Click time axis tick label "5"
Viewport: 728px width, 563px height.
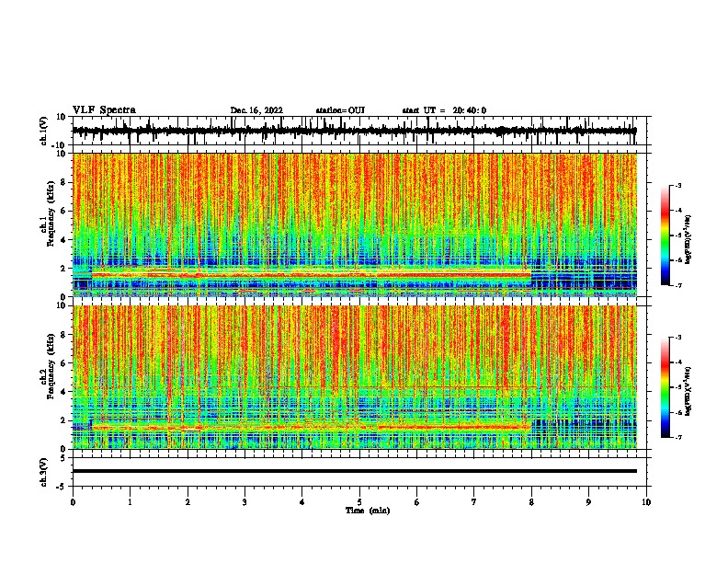click(x=359, y=502)
